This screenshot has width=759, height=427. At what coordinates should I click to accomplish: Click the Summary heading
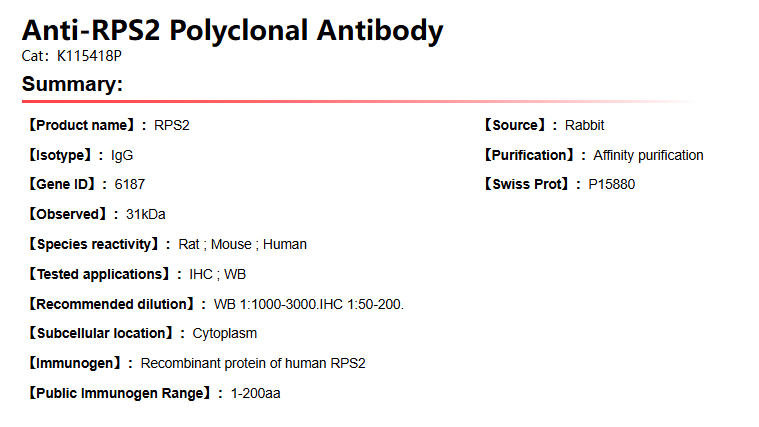72,84
